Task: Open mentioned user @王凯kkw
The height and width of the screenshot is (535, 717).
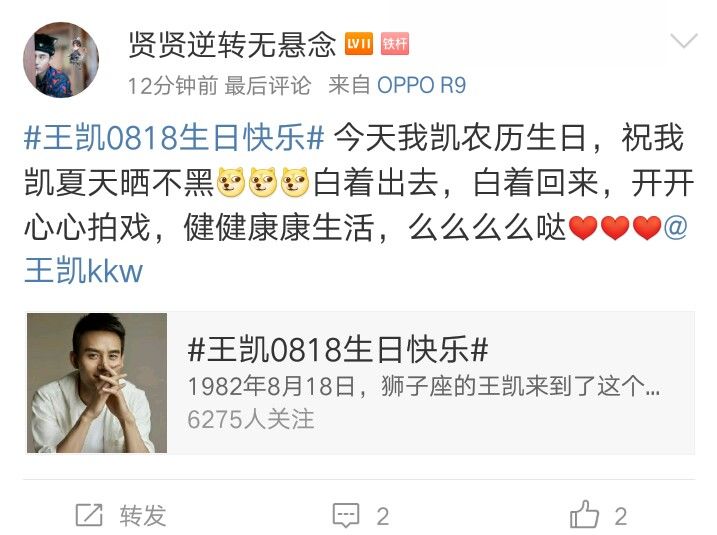Action: pos(84,271)
